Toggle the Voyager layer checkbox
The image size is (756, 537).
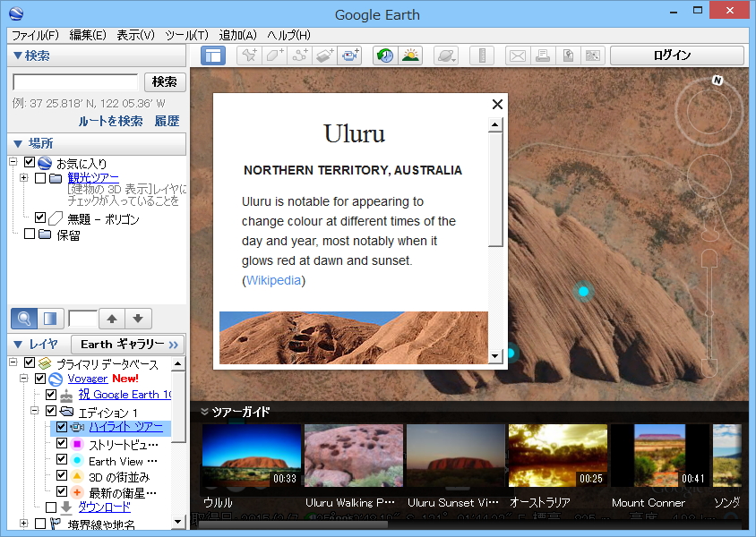coord(40,379)
